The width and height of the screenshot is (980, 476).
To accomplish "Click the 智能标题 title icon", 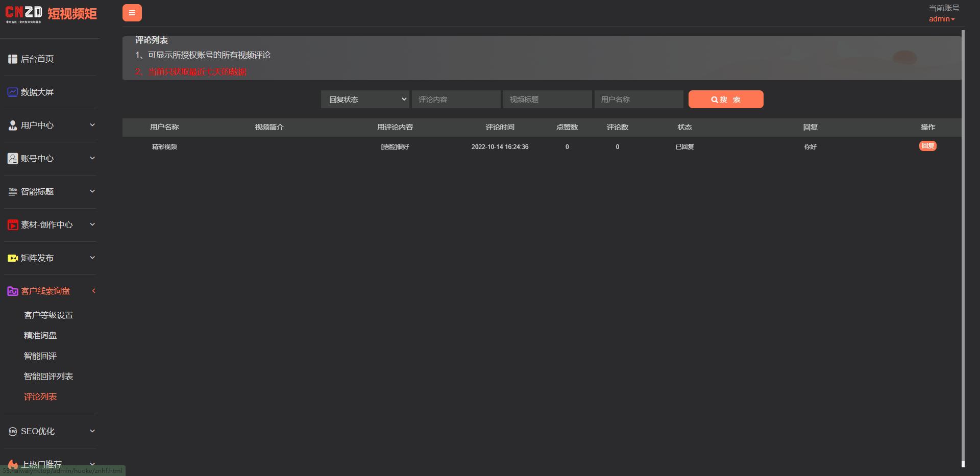I will pyautogui.click(x=13, y=192).
